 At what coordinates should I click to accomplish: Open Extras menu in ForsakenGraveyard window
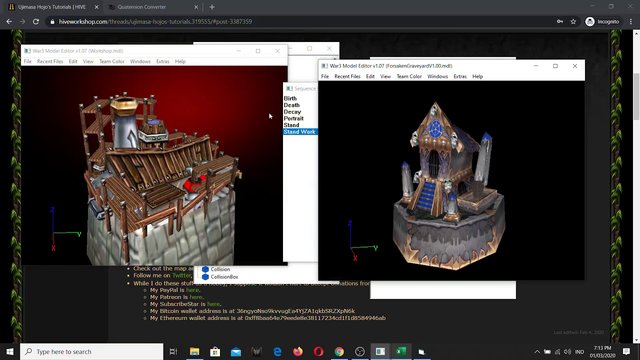click(x=460, y=76)
